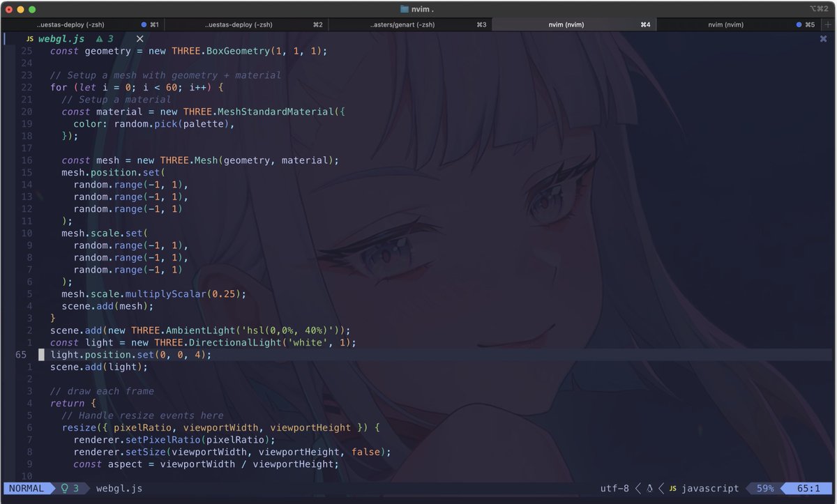Click the renderer.setPixelRatio(pixelRatio) line
The image size is (837, 504).
[174, 440]
